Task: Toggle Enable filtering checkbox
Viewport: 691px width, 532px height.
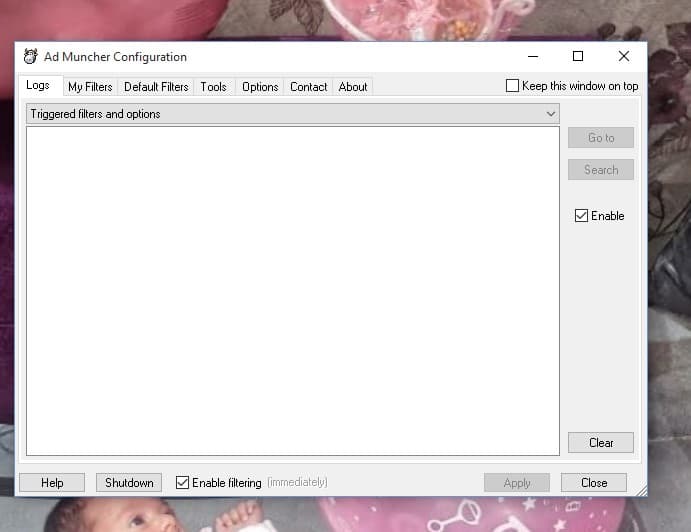Action: (x=182, y=482)
